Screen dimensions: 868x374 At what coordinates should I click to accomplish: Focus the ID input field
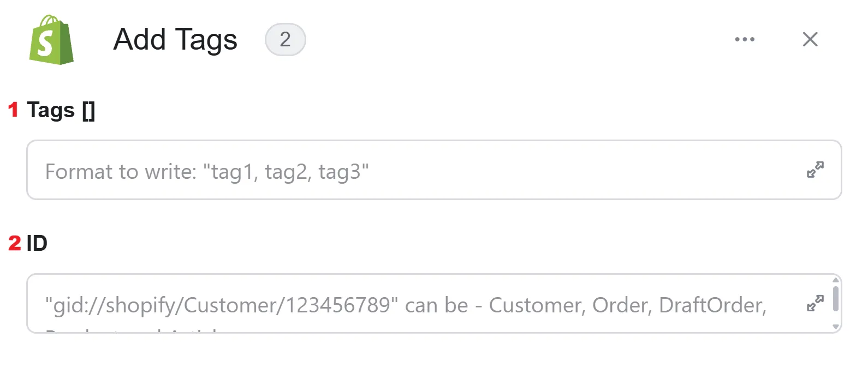(x=434, y=303)
